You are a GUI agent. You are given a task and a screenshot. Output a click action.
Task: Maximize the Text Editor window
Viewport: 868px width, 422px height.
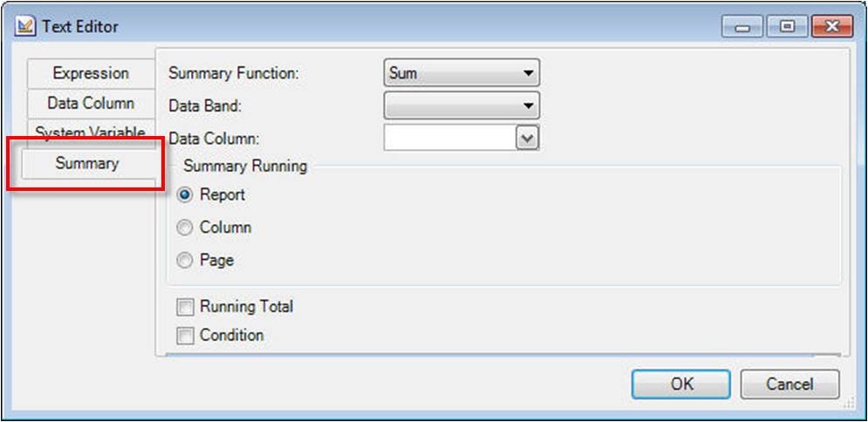787,28
